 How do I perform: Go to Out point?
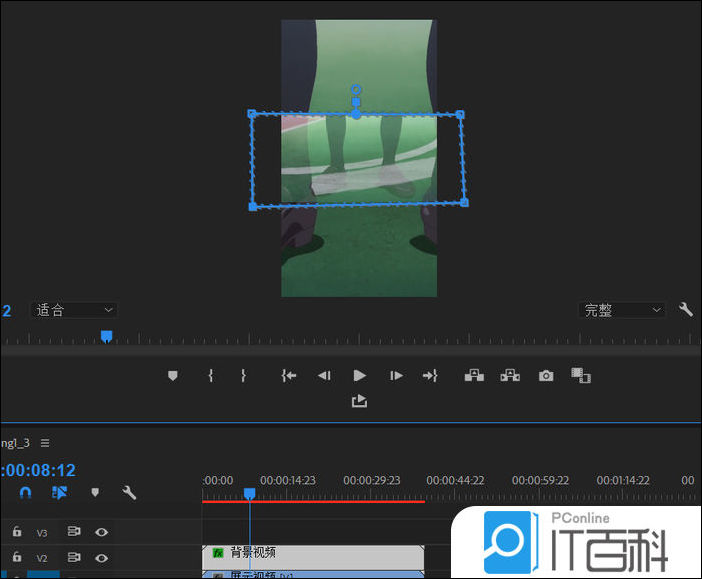coord(430,375)
